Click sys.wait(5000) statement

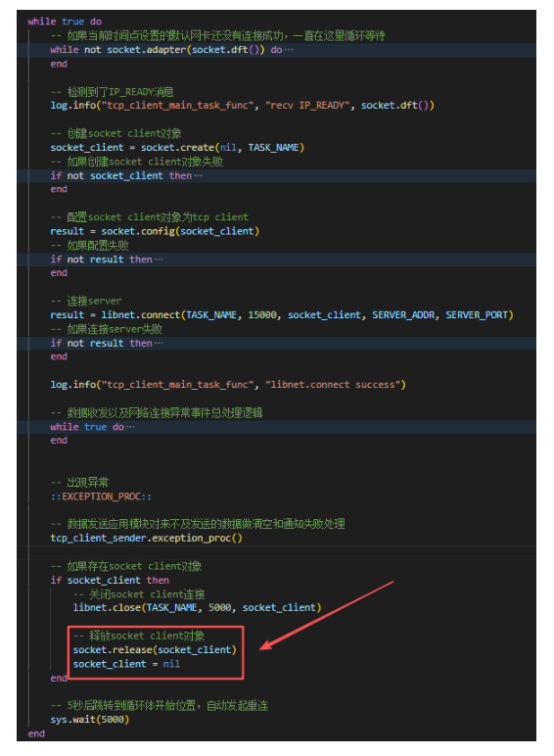click(90, 720)
